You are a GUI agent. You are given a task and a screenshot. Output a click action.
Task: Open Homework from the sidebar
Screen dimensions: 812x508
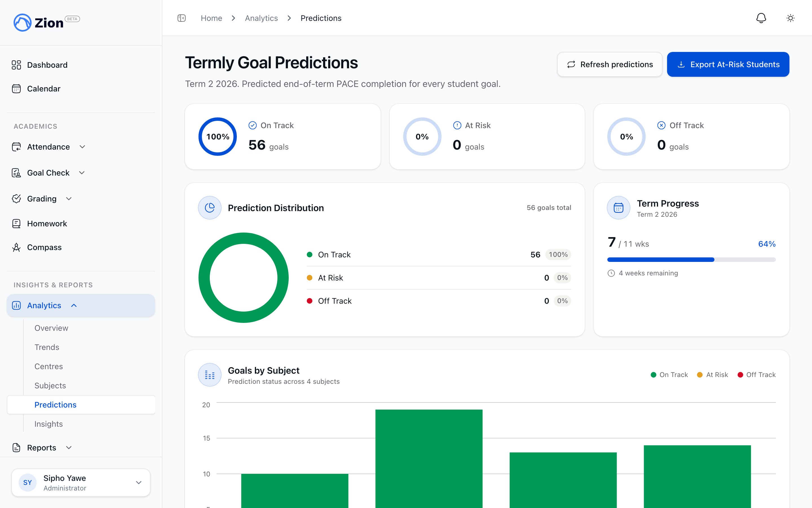click(81, 224)
